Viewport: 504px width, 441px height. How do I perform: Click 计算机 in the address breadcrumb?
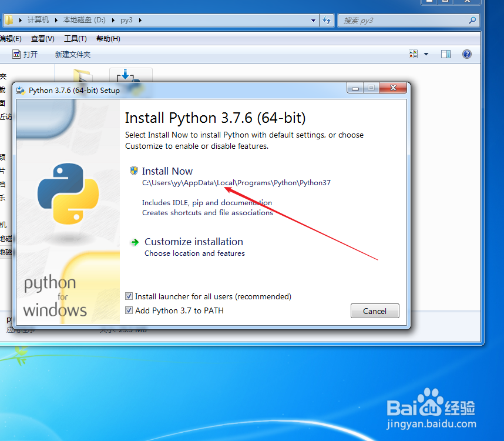click(x=38, y=20)
